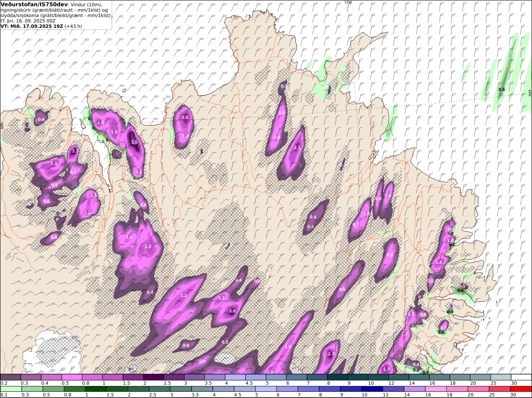Pick the palest green 0.1–0.3 bottom legend swatch
Viewport: 532px width, 398px height.
tap(11, 389)
